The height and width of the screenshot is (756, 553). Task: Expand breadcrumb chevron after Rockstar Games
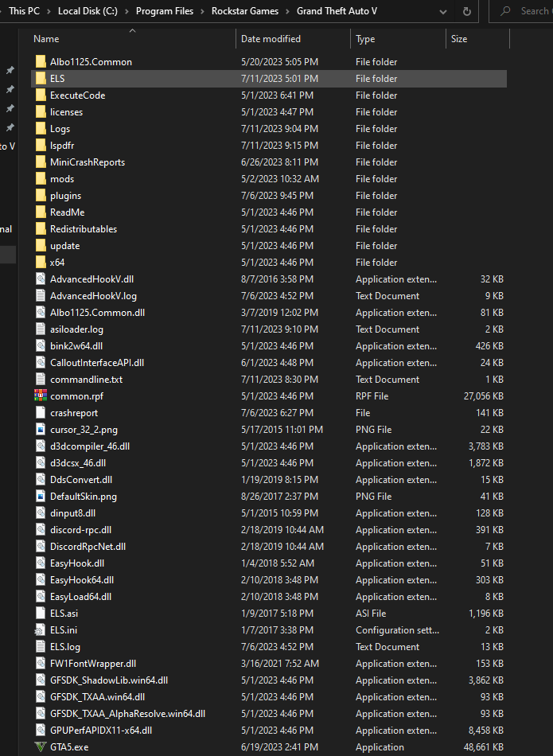[288, 11]
